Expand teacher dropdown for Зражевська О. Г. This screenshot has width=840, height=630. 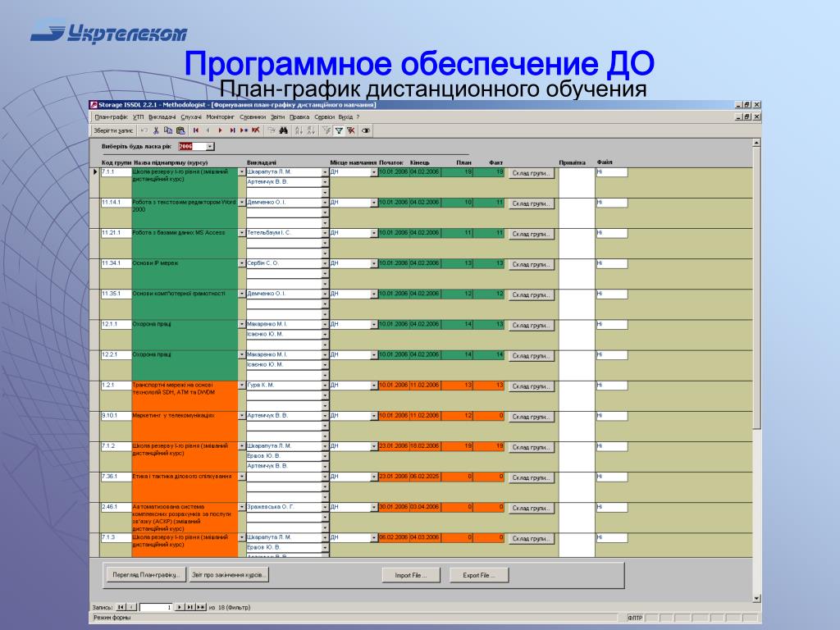[x=325, y=507]
